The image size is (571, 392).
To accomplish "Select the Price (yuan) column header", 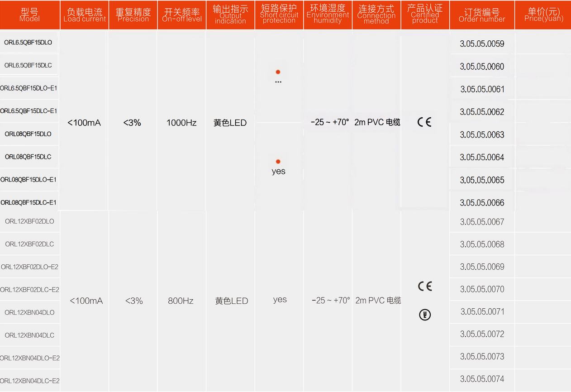I will 543,15.
